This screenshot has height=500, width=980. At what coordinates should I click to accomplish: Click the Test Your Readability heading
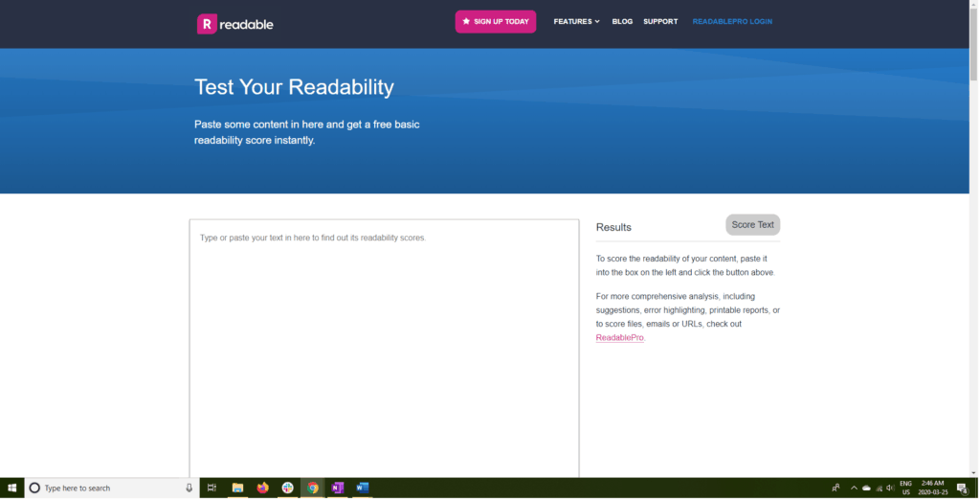[294, 87]
